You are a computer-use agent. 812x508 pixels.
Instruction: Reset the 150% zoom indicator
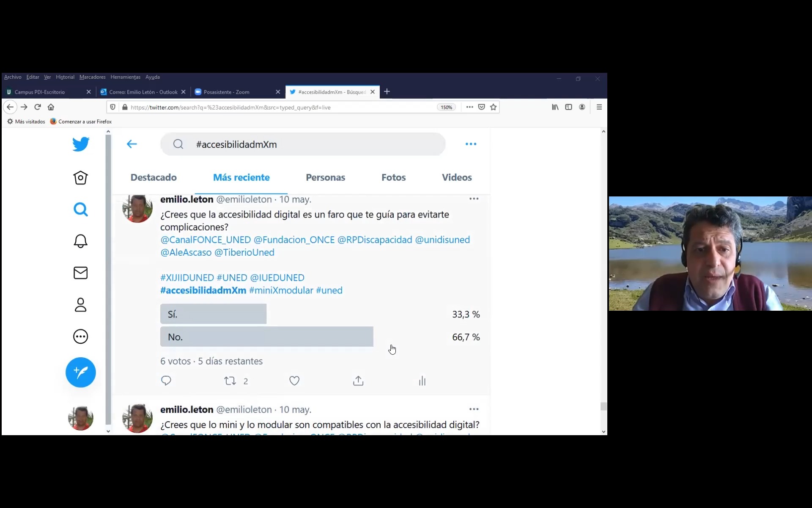point(446,108)
